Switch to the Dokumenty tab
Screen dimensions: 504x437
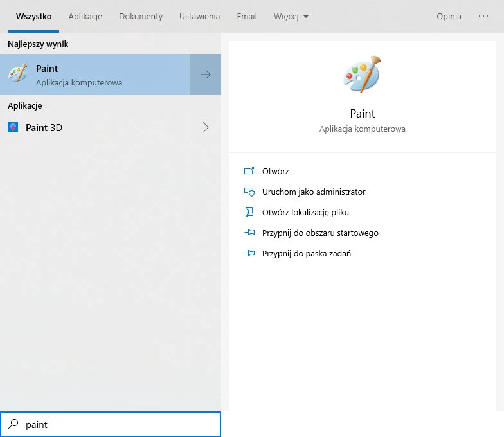click(141, 17)
